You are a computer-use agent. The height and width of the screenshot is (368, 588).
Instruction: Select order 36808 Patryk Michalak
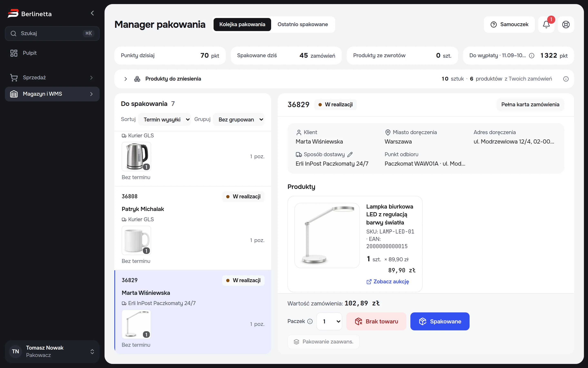point(193,228)
